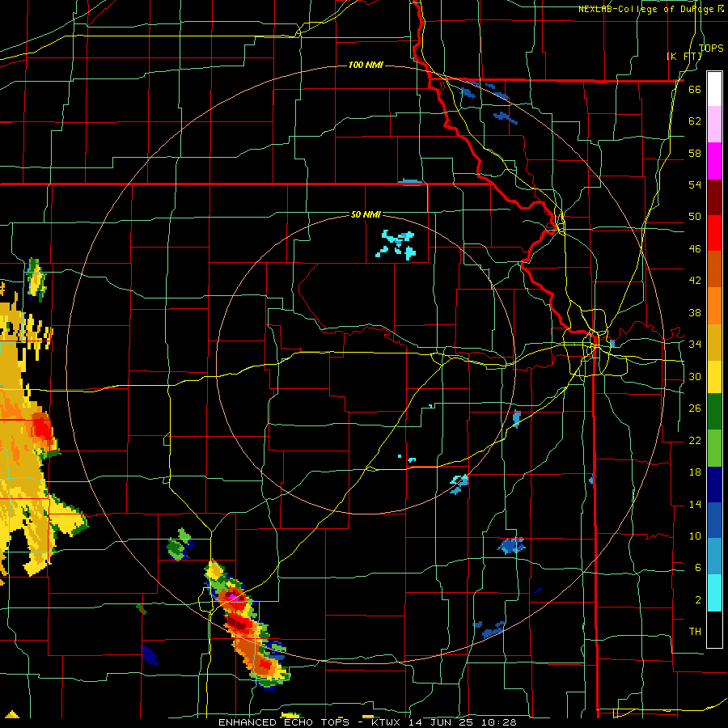Click the "34" legend value
728x728 pixels.
coord(695,344)
